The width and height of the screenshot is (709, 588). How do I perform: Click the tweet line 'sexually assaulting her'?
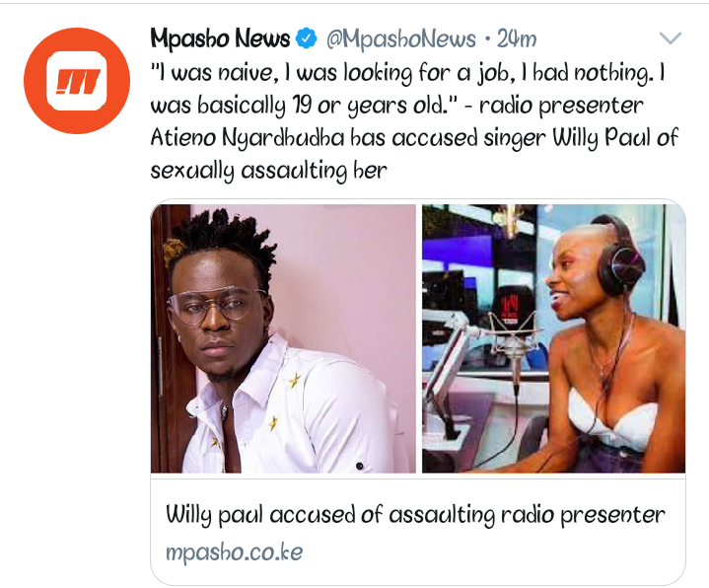[x=268, y=171]
